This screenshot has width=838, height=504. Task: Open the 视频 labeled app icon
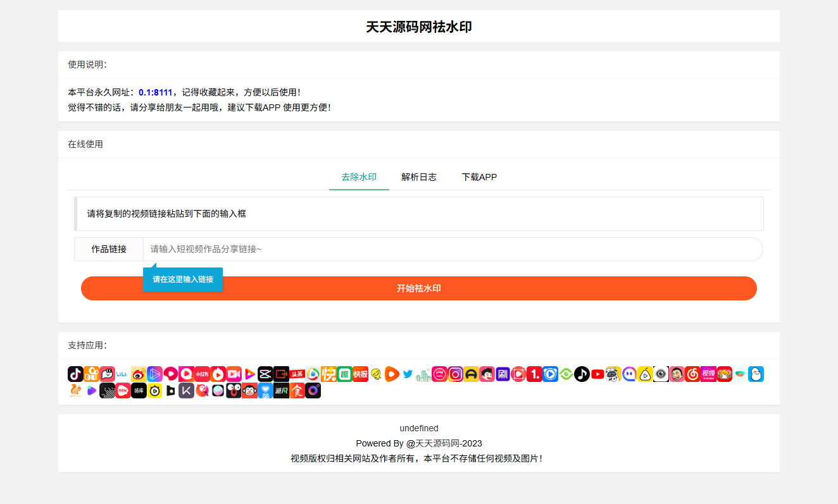(710, 374)
